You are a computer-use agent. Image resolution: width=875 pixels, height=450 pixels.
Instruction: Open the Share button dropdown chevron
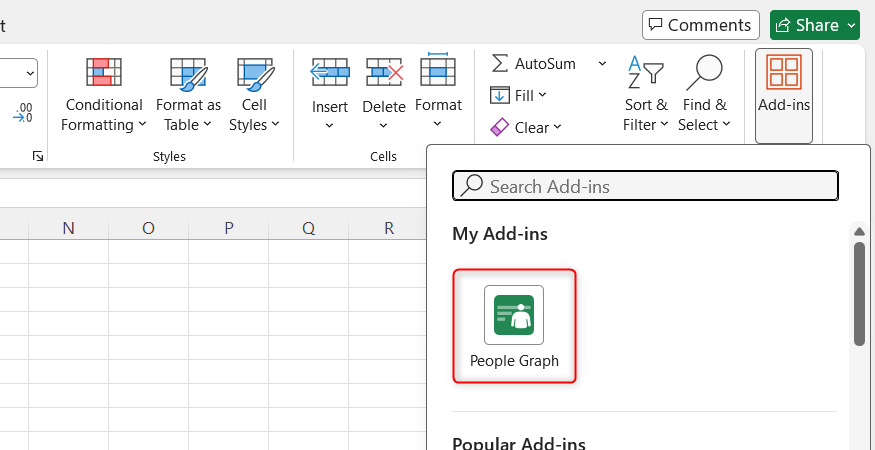tap(850, 25)
